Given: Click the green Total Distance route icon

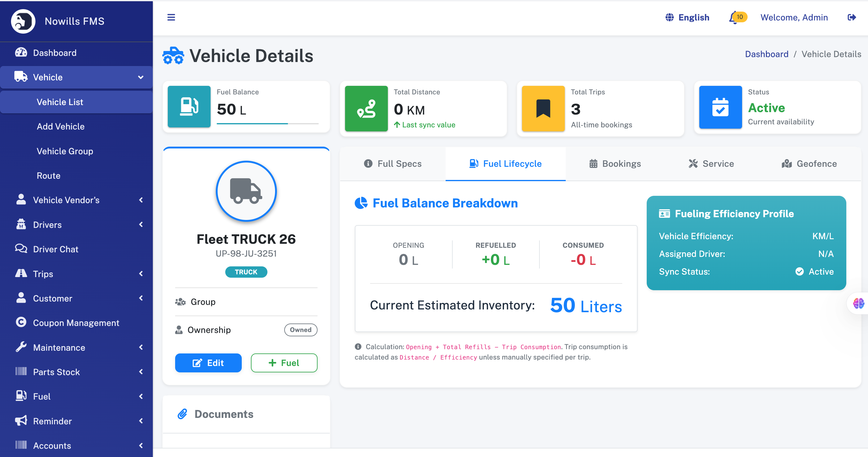Looking at the screenshot, I should (x=366, y=108).
